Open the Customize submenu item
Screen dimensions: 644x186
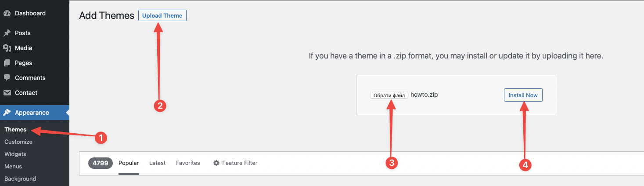pyautogui.click(x=18, y=142)
